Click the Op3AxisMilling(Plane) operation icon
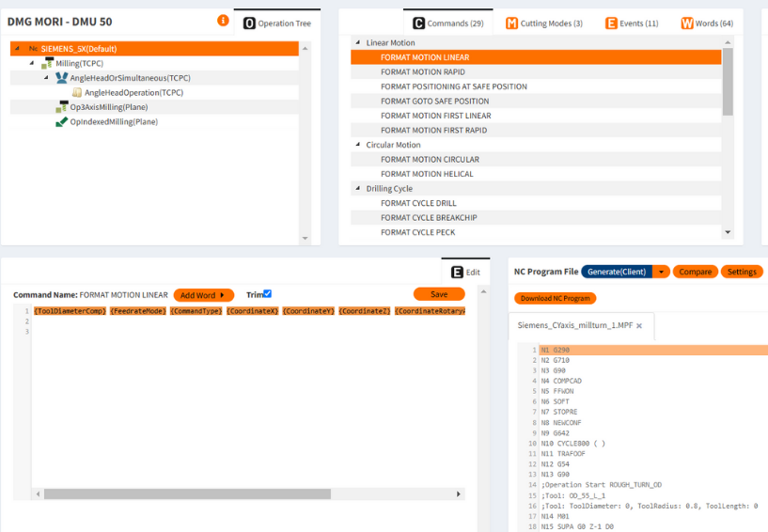Viewport: 768px width, 532px height. point(62,107)
